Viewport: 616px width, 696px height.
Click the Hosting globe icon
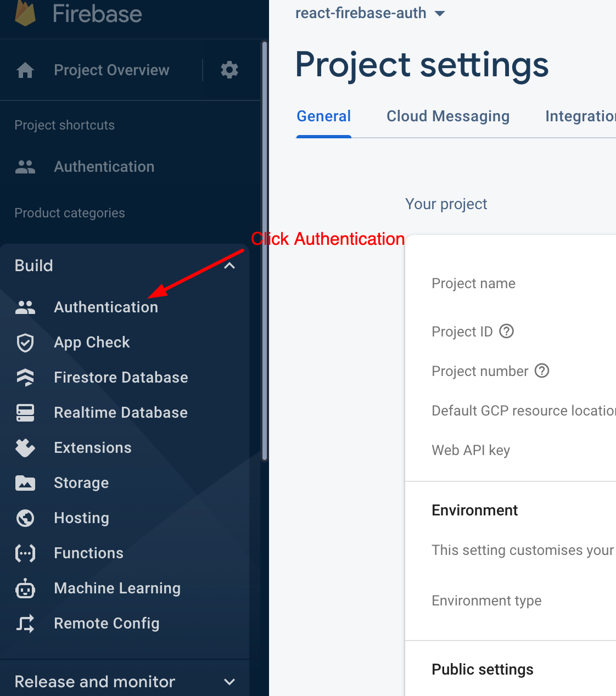point(25,518)
